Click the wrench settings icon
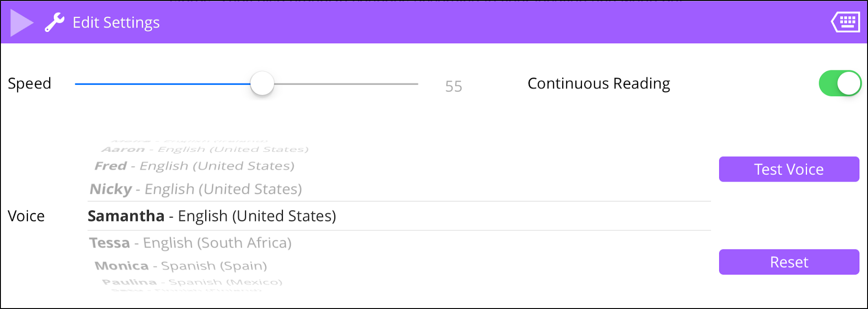The width and height of the screenshot is (868, 309). 55,22
